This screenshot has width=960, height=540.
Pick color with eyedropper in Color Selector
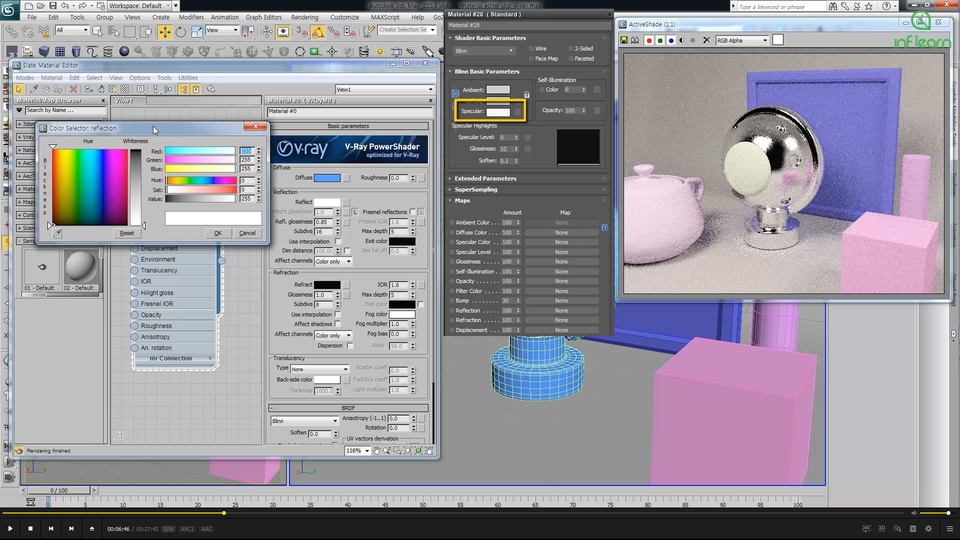point(57,233)
